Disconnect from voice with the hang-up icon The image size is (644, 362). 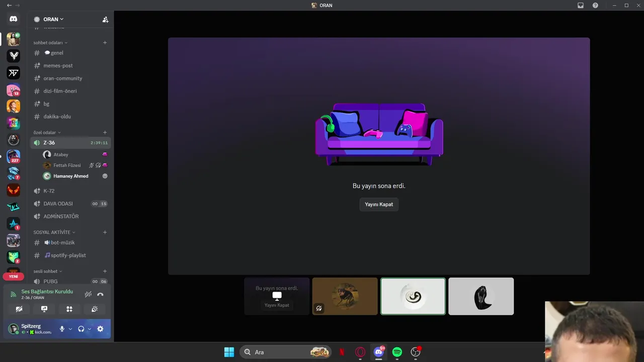click(100, 295)
